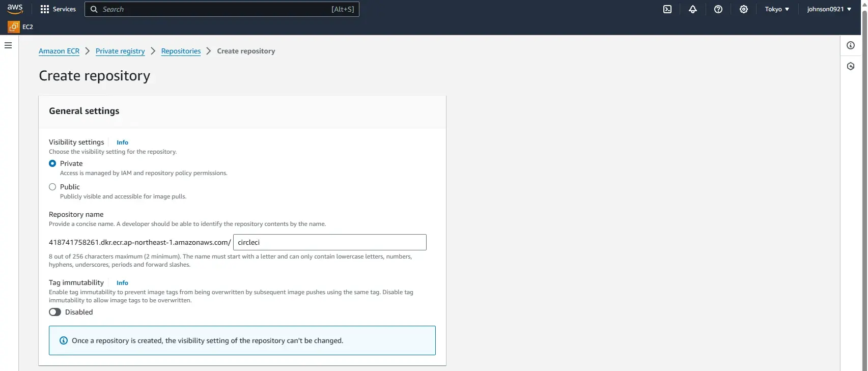
Task: Open the info panel icon on right
Action: pos(850,45)
